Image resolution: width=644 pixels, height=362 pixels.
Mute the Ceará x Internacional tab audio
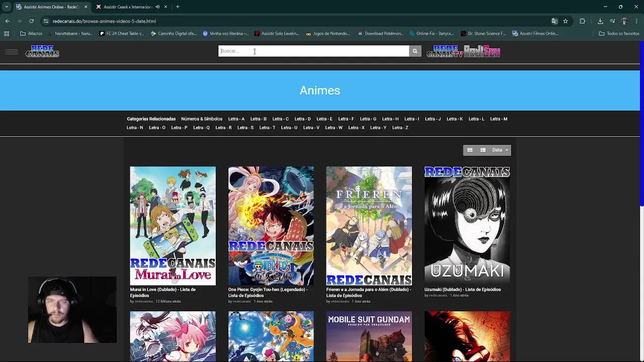coord(157,7)
